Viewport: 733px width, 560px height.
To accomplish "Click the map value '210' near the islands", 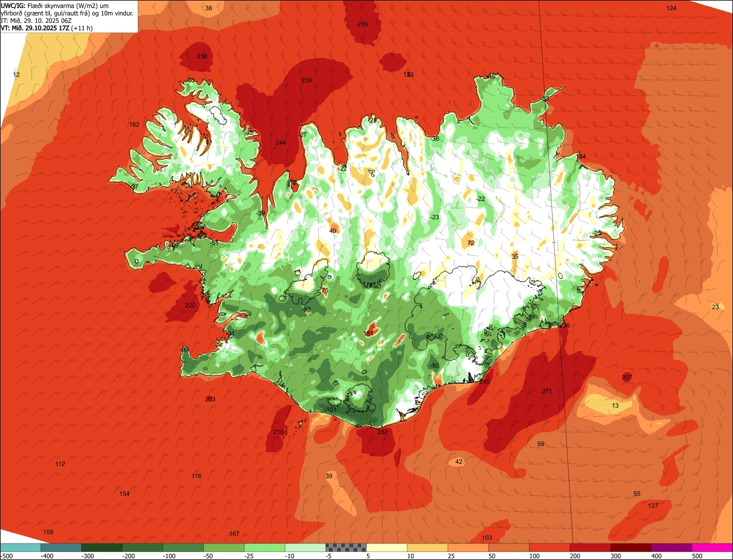I will [x=278, y=432].
